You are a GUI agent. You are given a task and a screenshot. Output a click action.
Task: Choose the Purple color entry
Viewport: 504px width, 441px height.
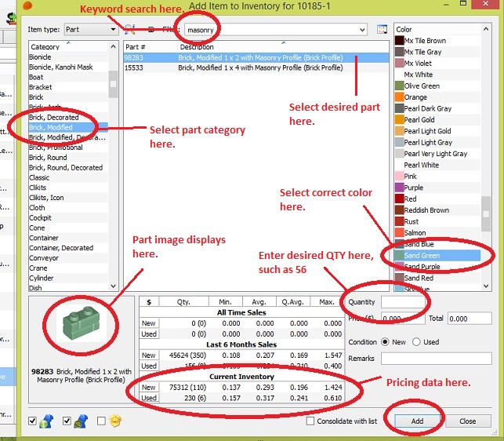point(437,188)
